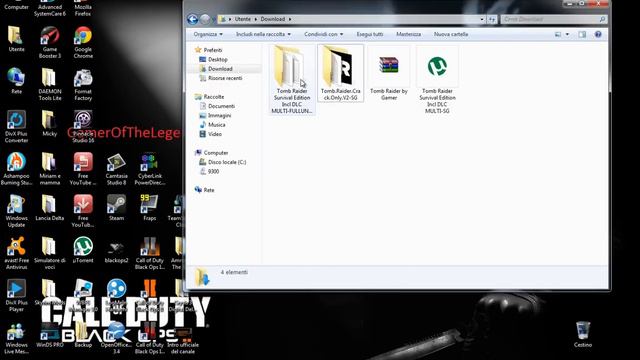The image size is (640, 360).
Task: Select Tomb Raider Survival Edition MULTI-FULLUN folder
Action: tap(292, 80)
